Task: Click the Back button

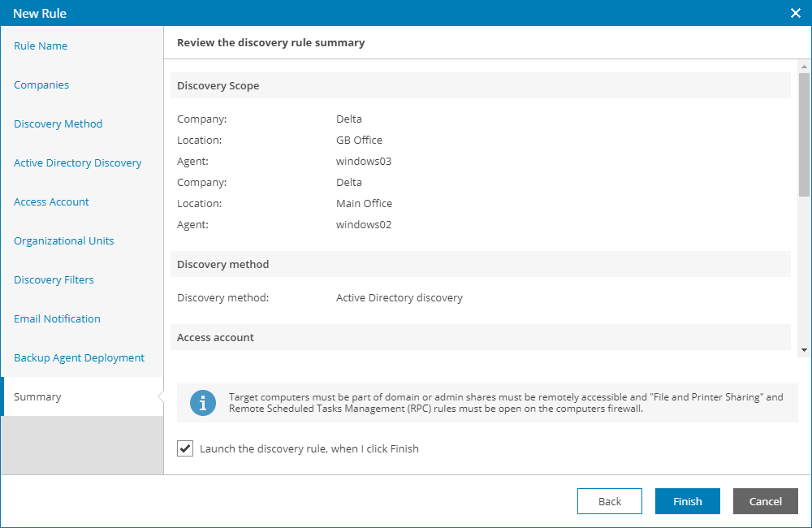Action: [610, 501]
